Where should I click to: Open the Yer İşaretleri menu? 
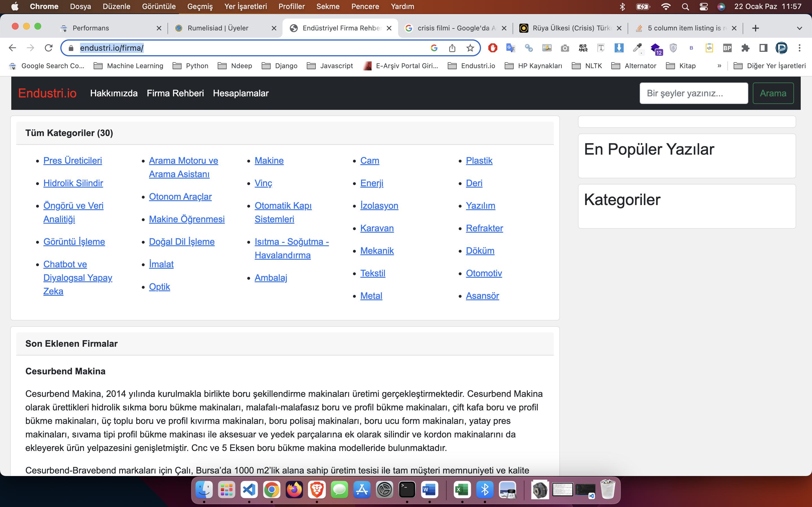[245, 7]
